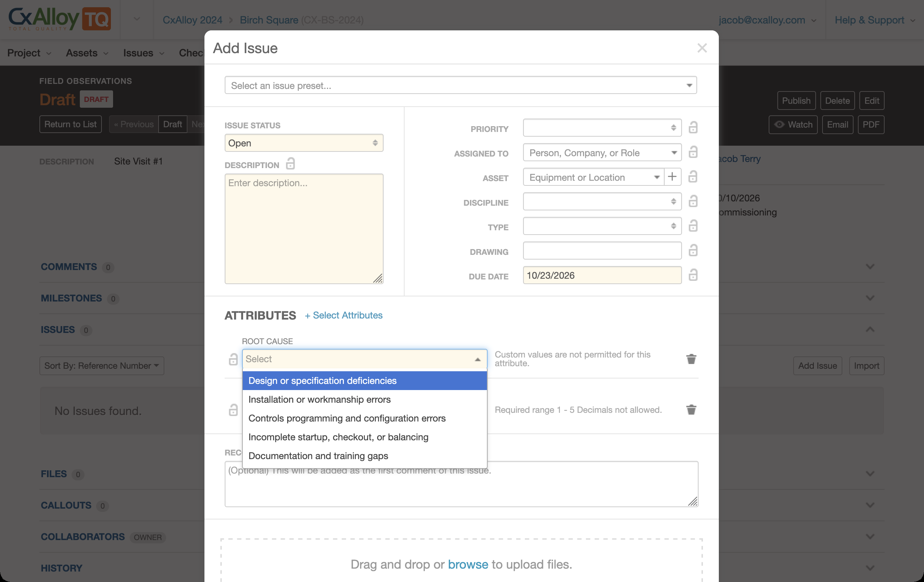Click Return to List button
Screen dimensions: 924x582
(70, 124)
